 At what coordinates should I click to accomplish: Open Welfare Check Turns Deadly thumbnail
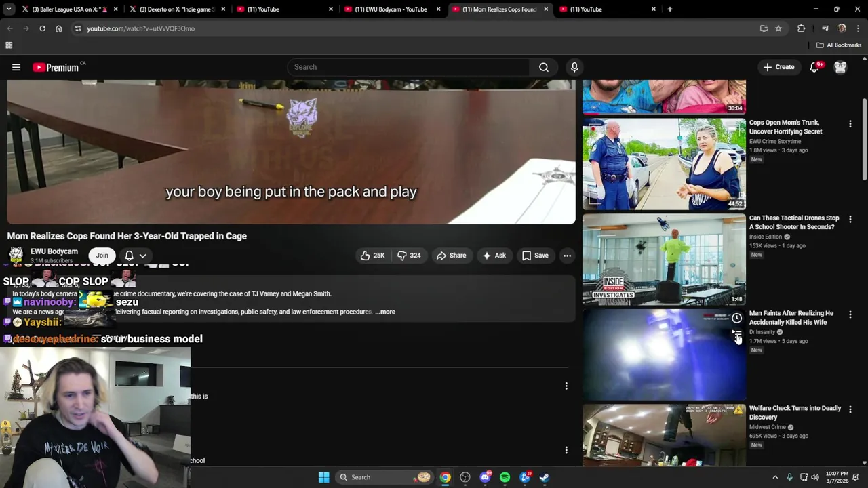(x=664, y=435)
